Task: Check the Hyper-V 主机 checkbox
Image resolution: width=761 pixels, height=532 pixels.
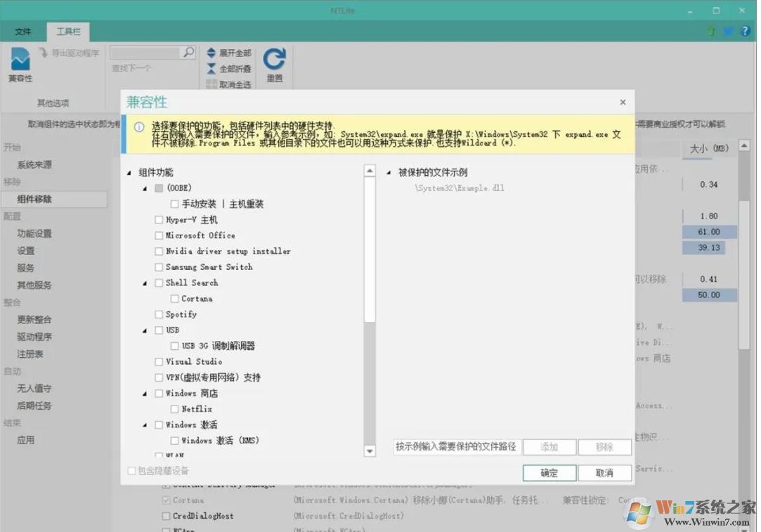Action: (x=159, y=220)
